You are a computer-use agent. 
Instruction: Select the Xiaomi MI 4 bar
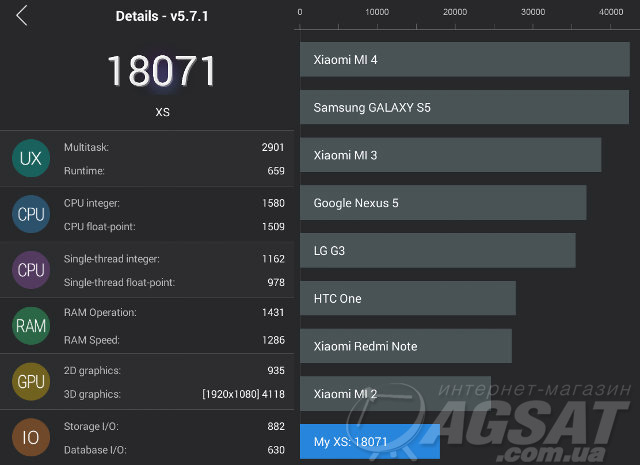[465, 60]
